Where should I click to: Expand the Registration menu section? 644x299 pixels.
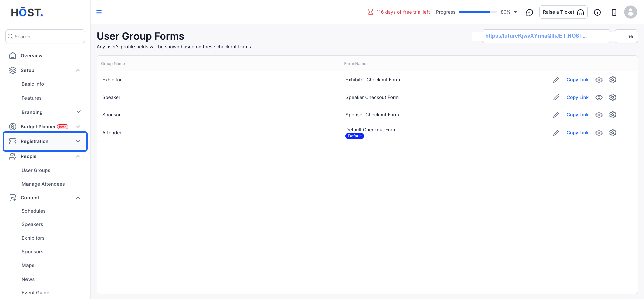(45, 141)
